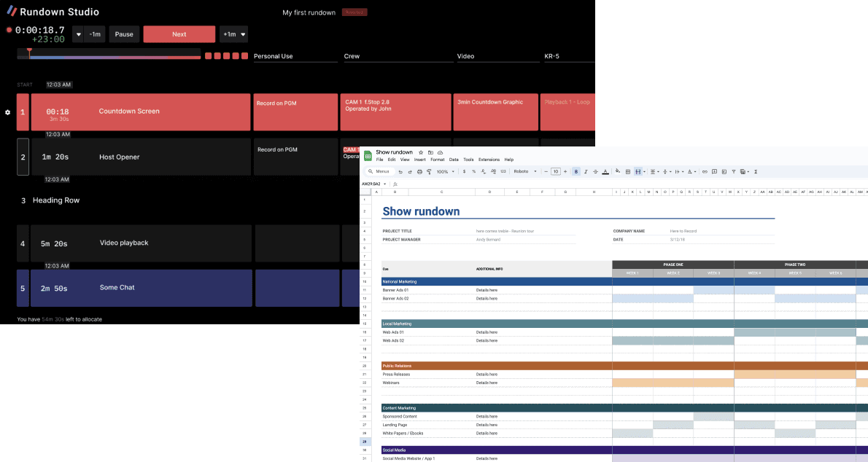Click the currency format icon
Viewport: 868px width, 462px height.
[x=464, y=171]
